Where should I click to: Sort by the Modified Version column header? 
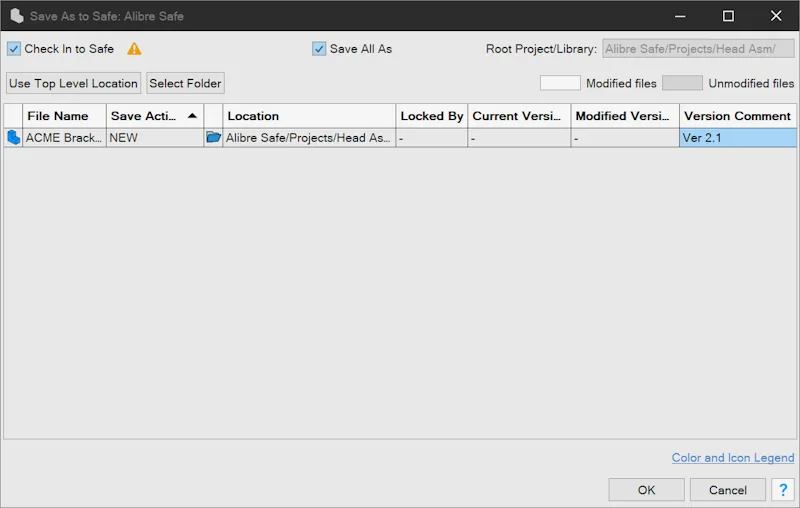click(625, 116)
